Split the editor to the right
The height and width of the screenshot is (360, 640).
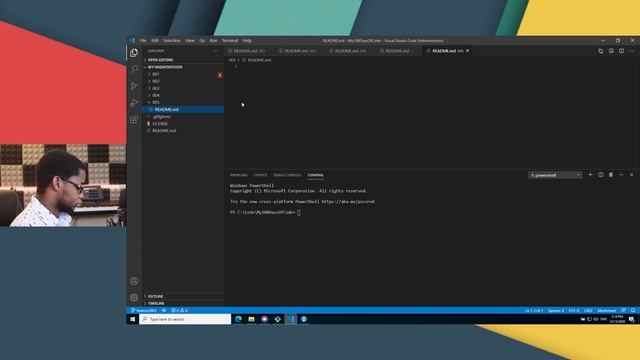click(621, 51)
